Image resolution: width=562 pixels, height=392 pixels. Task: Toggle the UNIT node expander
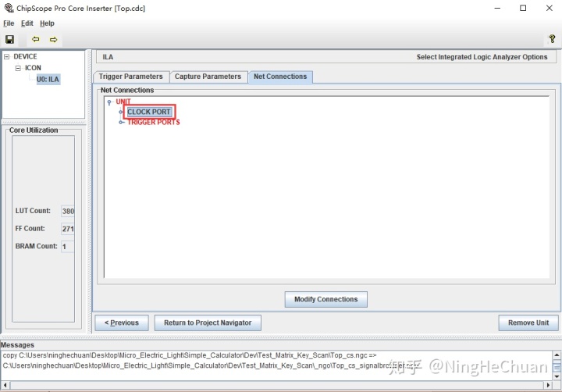[109, 102]
